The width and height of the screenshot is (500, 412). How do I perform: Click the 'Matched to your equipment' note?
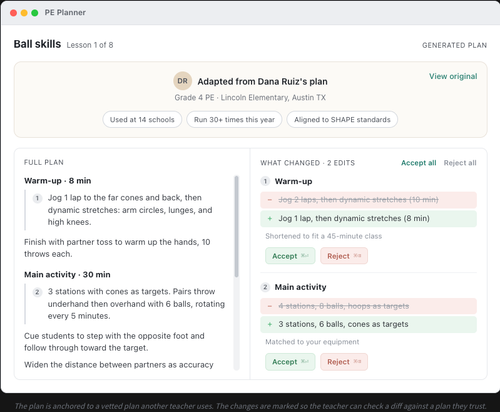click(x=312, y=342)
